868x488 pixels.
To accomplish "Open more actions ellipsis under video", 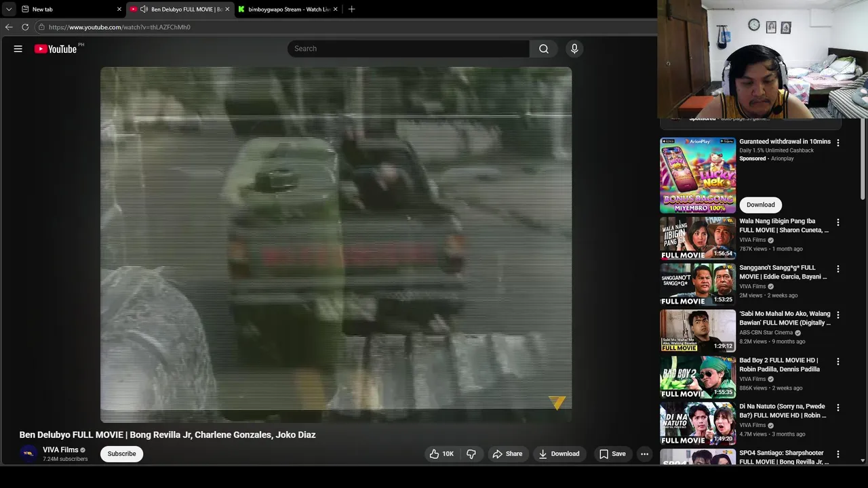I will [645, 454].
